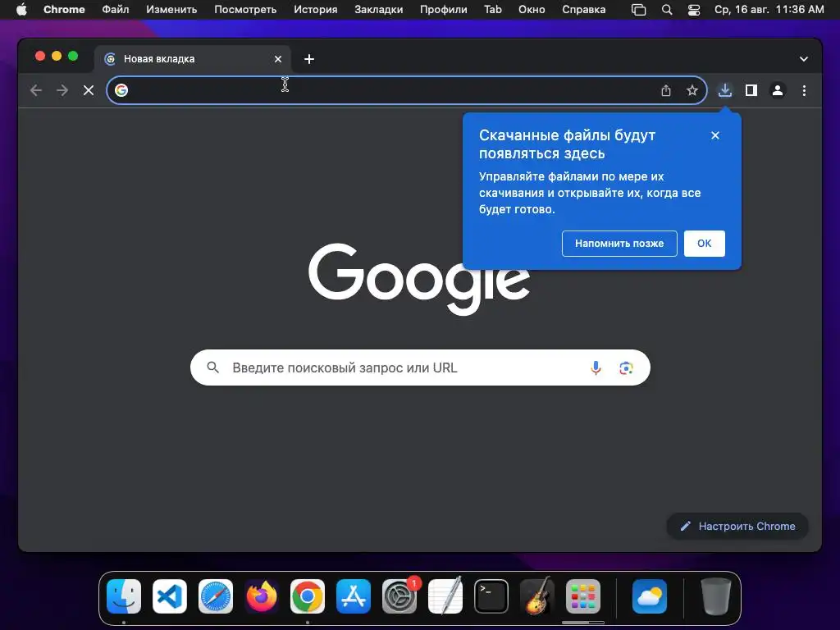The width and height of the screenshot is (840, 630).
Task: Expand the tab search chevron
Action: coord(804,59)
